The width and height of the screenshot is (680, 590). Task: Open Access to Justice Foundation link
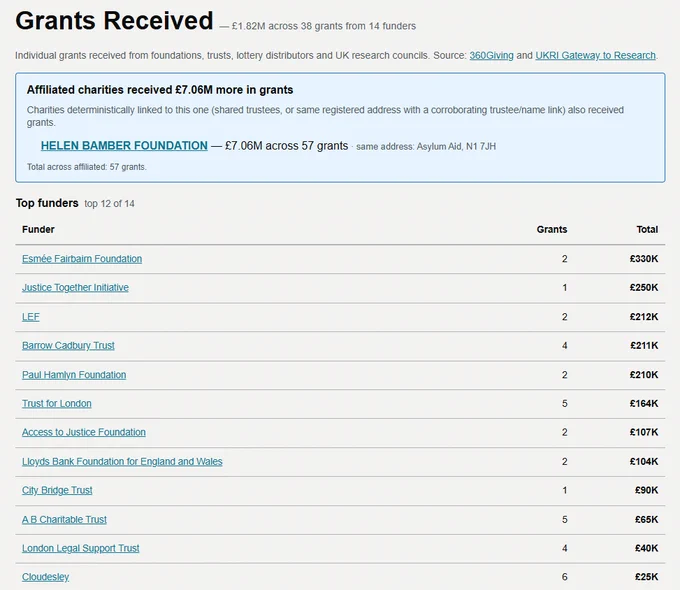pyautogui.click(x=84, y=433)
